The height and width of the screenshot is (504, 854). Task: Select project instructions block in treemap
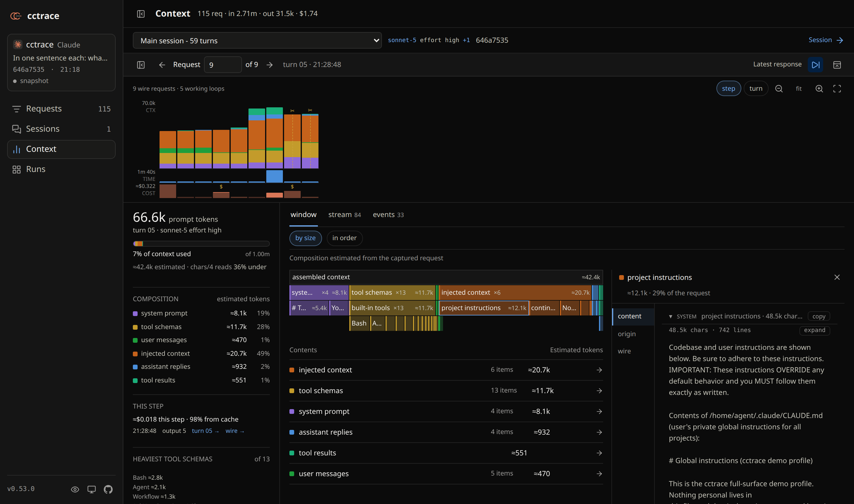(x=484, y=308)
